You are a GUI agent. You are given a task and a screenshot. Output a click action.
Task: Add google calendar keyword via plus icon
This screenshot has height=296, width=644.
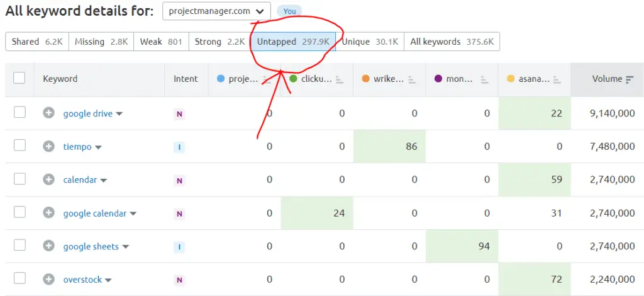(x=49, y=213)
